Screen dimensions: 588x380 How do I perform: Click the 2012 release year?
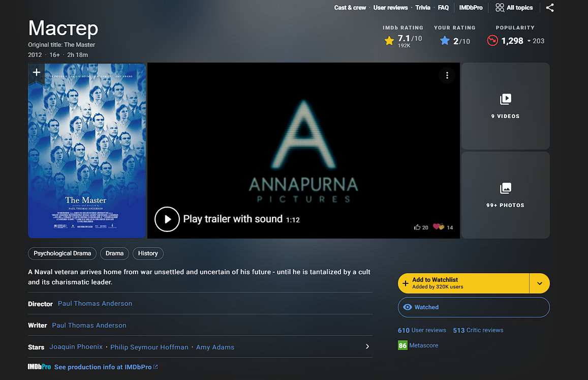click(35, 55)
